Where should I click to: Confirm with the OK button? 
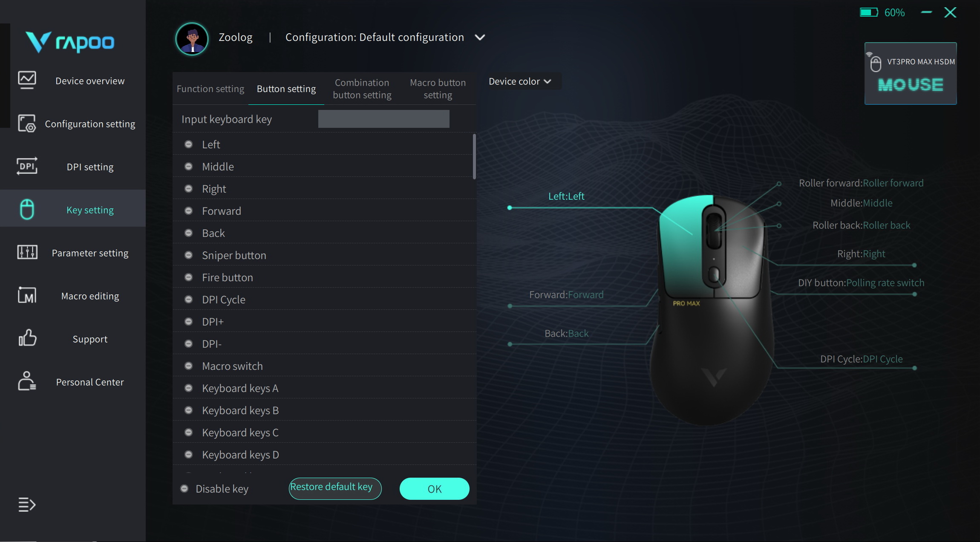pos(434,489)
